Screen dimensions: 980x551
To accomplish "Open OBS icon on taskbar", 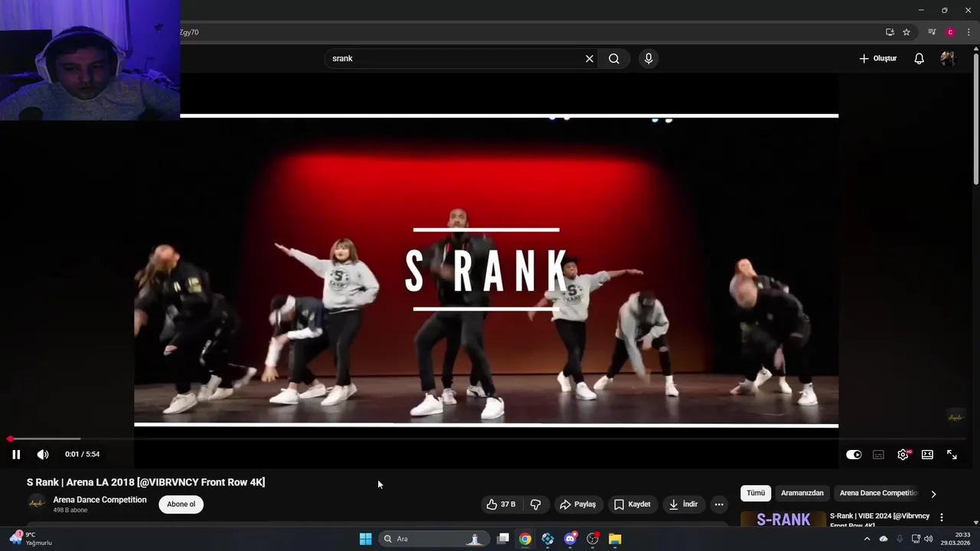I will click(x=593, y=539).
